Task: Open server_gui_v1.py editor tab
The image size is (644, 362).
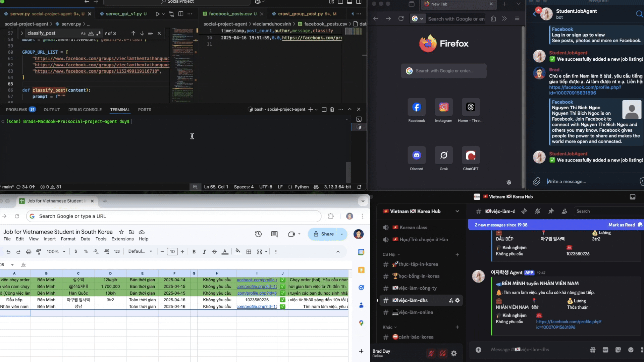Action: (123, 14)
